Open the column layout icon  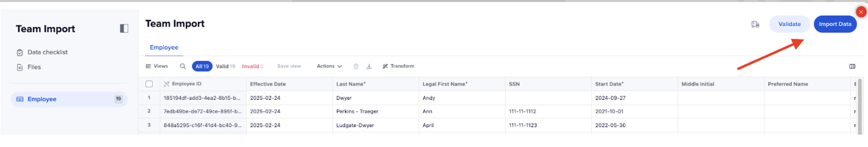click(852, 67)
